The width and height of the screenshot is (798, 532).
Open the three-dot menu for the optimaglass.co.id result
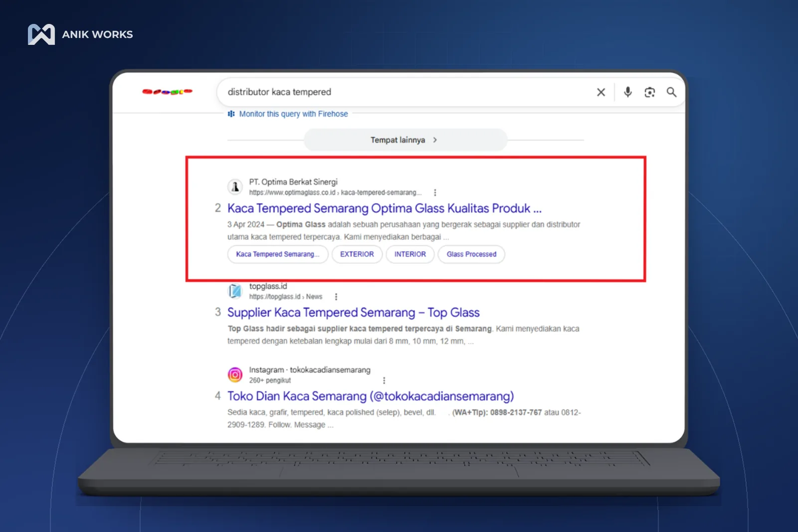point(435,192)
